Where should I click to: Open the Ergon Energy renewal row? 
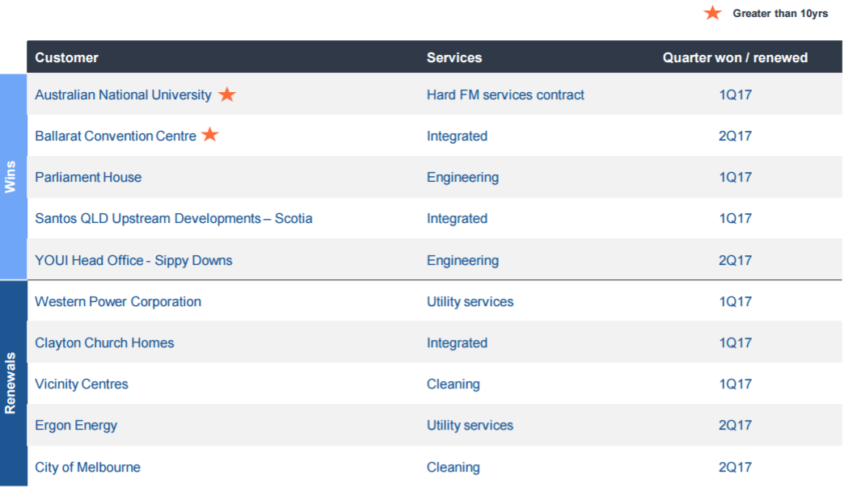(x=434, y=426)
